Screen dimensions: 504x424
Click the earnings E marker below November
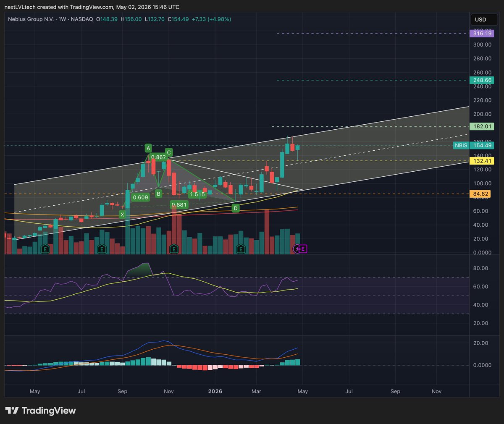174,249
